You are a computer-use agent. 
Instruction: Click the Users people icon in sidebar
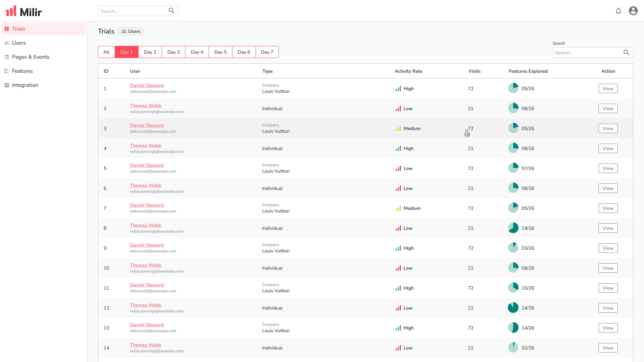point(7,43)
